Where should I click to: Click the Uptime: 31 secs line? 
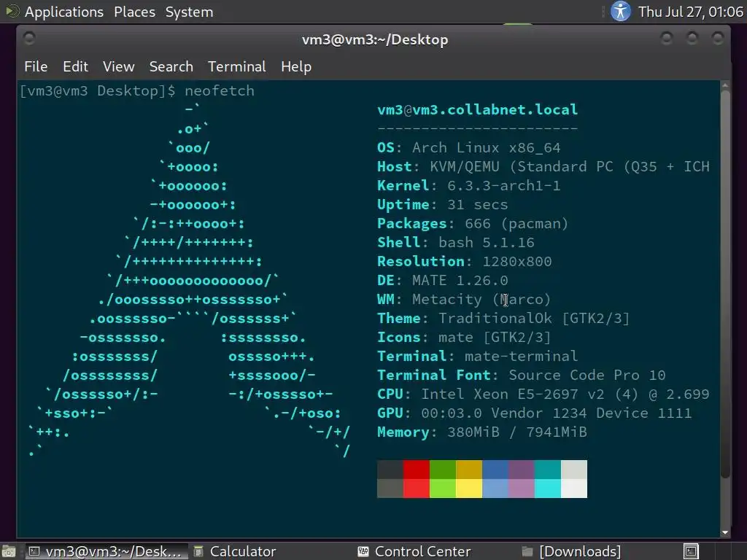[443, 205]
